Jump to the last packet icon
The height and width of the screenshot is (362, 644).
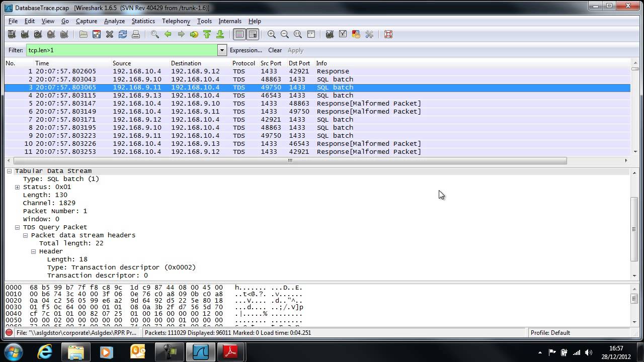click(x=220, y=34)
